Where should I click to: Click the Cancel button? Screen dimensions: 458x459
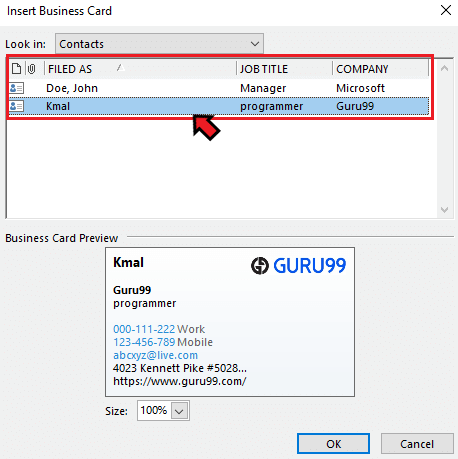coord(417,444)
